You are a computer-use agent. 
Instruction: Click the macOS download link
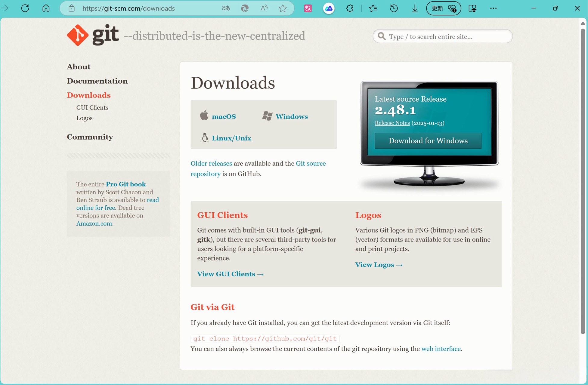(x=224, y=116)
